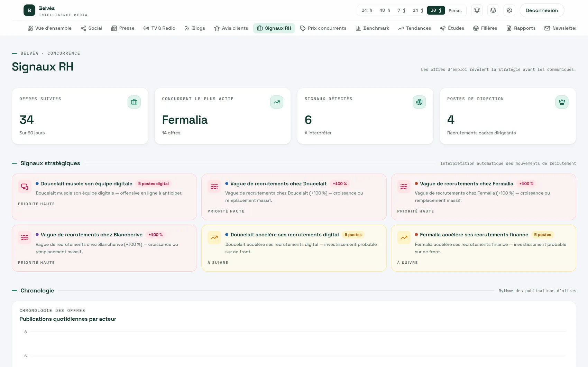This screenshot has height=367, width=588.
Task: Open the Tendances tab
Action: pyautogui.click(x=415, y=28)
